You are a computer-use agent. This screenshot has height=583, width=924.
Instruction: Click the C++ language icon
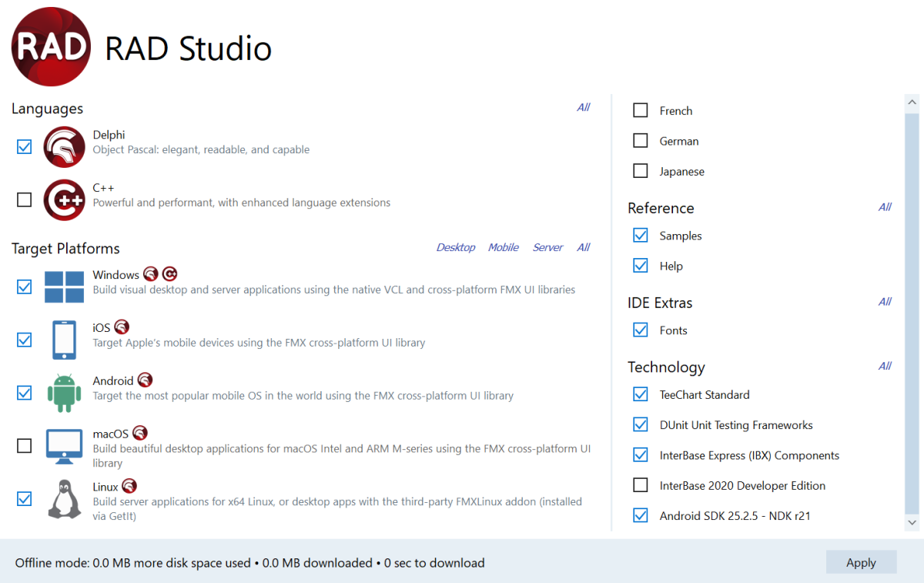64,200
